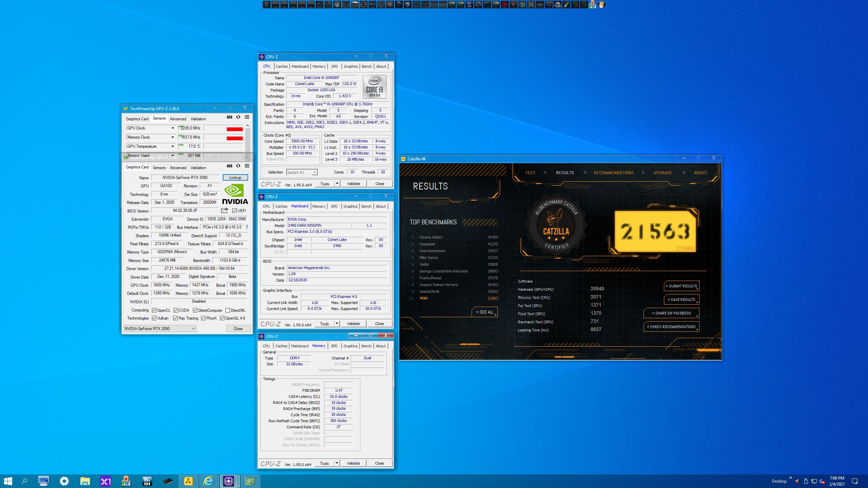868x488 pixels.
Task: Click the screenshot camera icon in GPU-Z Graphics Card window
Action: coord(230,166)
